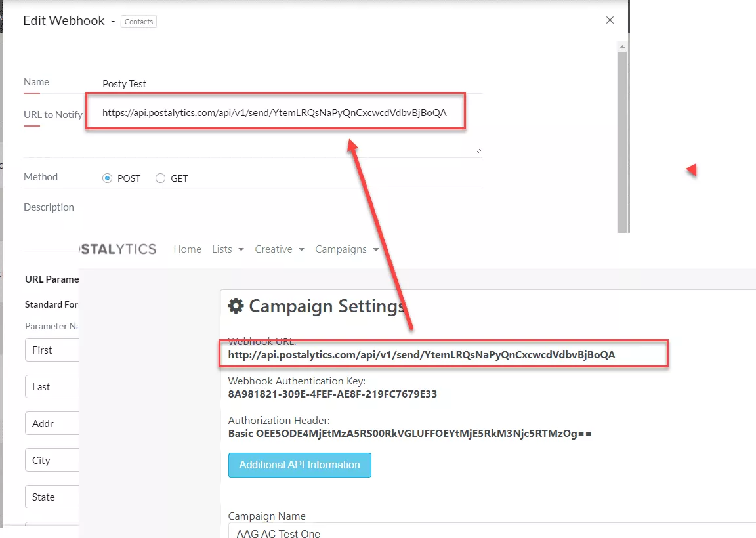Click the scrollbar up arrow in webhook dialog
The width and height of the screenshot is (756, 538).
[622, 47]
